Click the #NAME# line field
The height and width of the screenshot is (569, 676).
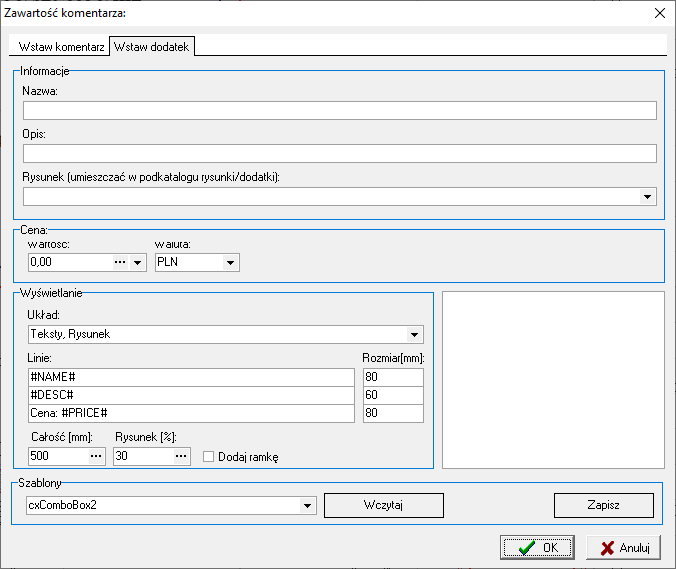point(191,377)
